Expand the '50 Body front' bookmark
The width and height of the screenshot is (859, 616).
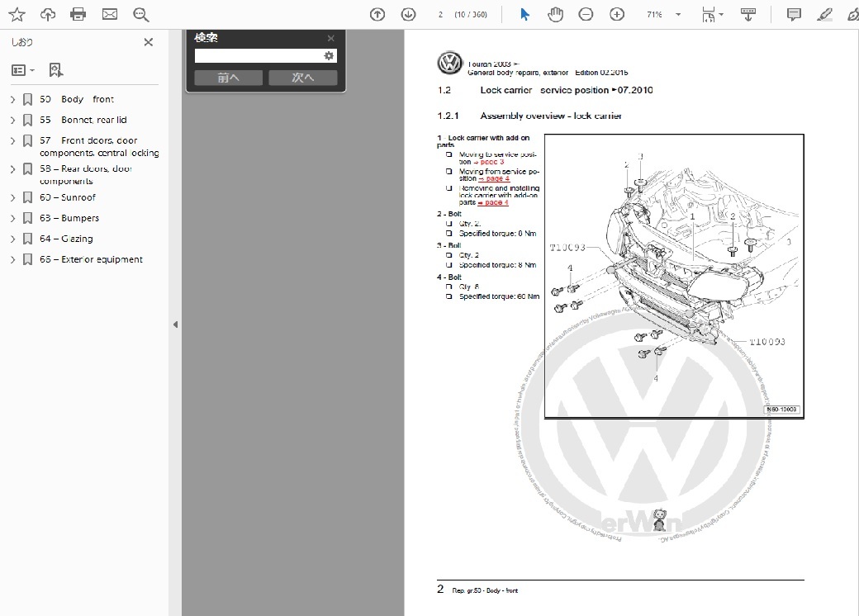point(13,99)
